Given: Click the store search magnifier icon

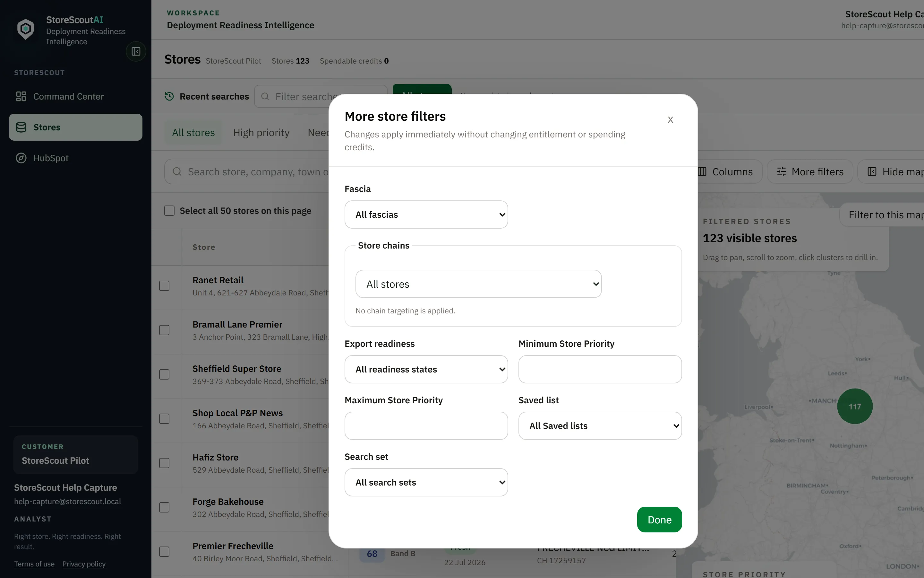Looking at the screenshot, I should pyautogui.click(x=177, y=172).
